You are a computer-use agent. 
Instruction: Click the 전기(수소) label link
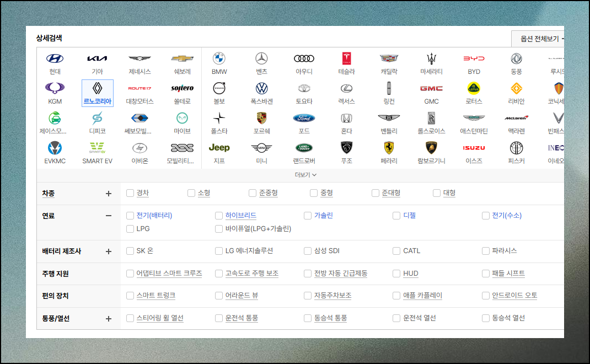pos(507,216)
